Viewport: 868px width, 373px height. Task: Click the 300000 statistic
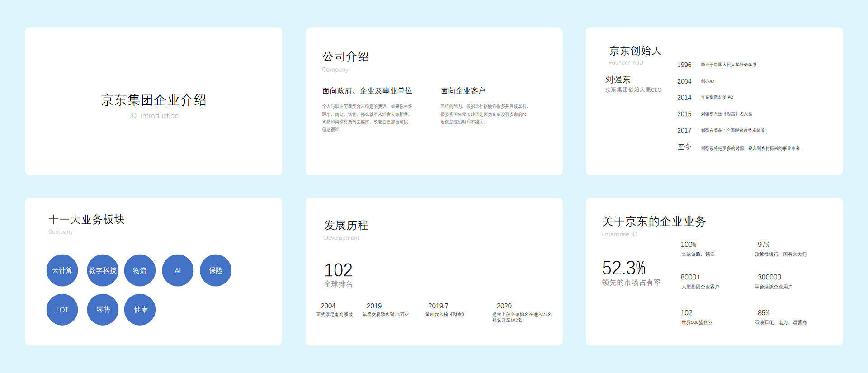coord(769,277)
